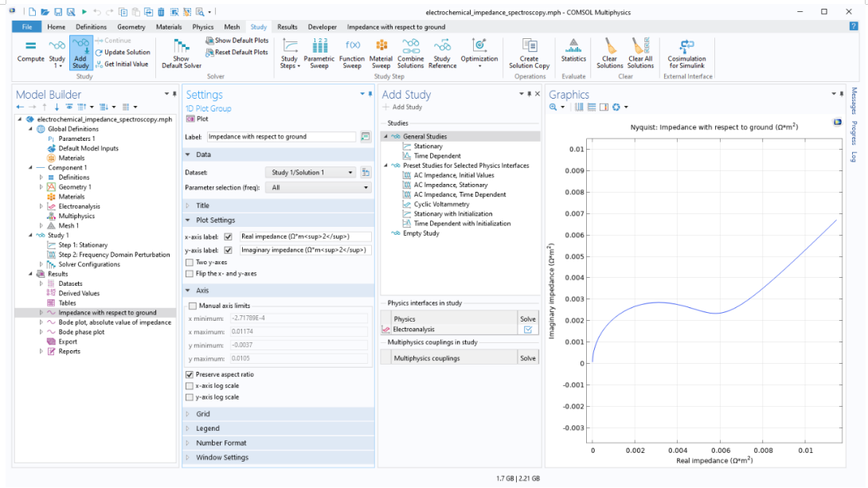Click the x-axis label text field
This screenshot has height=488, width=868.
pos(305,236)
